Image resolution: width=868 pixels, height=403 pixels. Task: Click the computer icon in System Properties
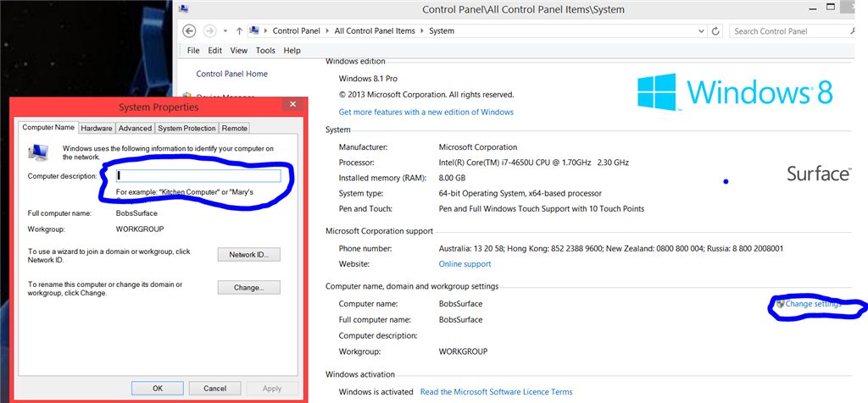coord(38,152)
